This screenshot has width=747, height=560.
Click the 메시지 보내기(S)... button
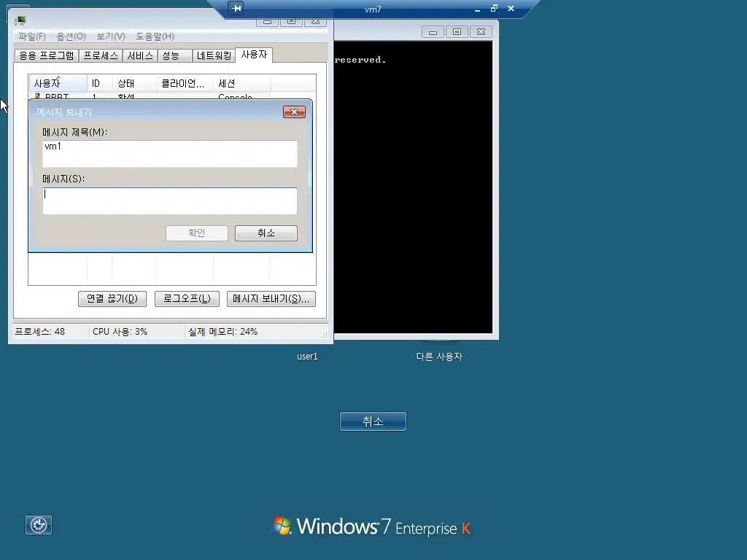click(x=271, y=298)
